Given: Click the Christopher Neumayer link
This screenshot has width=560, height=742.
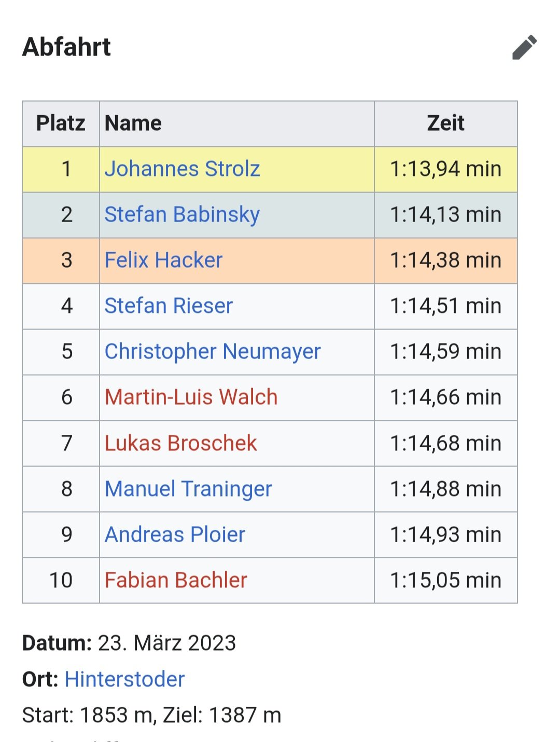Looking at the screenshot, I should tap(213, 352).
